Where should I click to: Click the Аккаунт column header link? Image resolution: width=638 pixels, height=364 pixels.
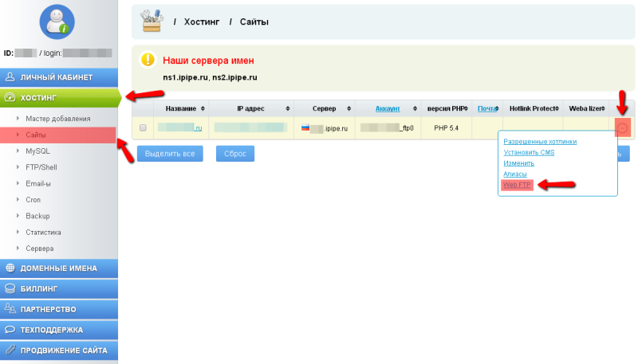pyautogui.click(x=387, y=108)
